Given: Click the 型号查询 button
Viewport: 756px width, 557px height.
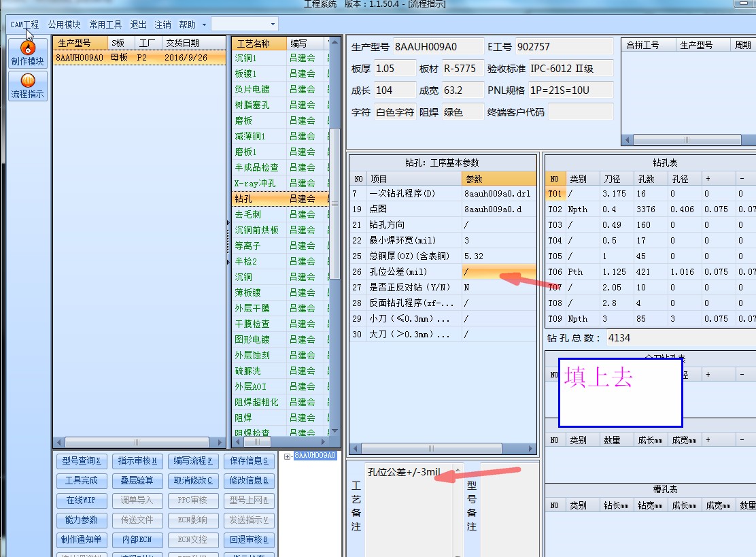Looking at the screenshot, I should click(x=82, y=461).
